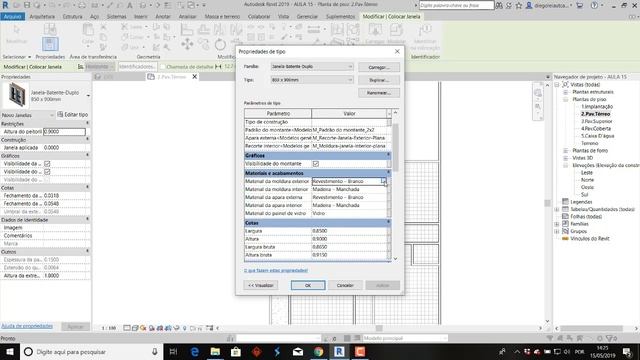Open Google Chrome from taskbar
640x360 pixels.
(x=318, y=351)
